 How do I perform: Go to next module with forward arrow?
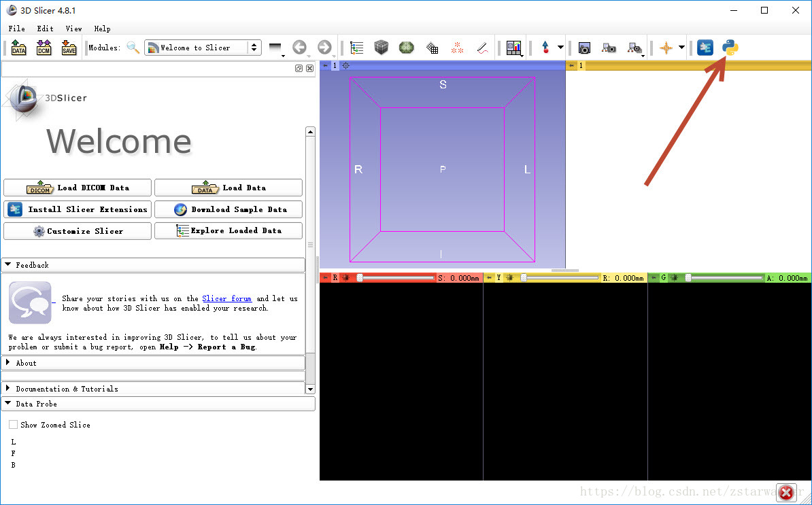(324, 48)
